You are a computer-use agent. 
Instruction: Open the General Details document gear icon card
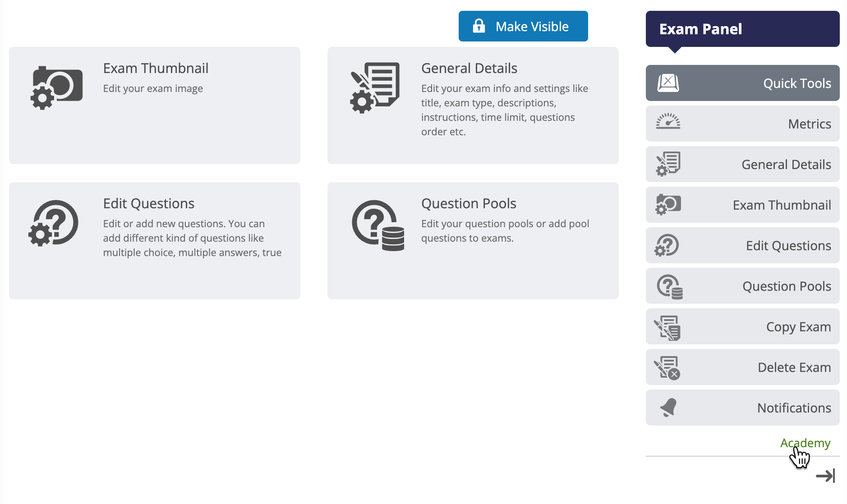[375, 87]
